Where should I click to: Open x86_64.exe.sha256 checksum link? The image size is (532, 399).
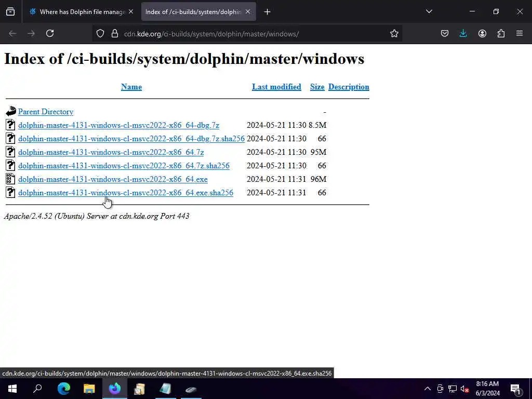coord(126,193)
